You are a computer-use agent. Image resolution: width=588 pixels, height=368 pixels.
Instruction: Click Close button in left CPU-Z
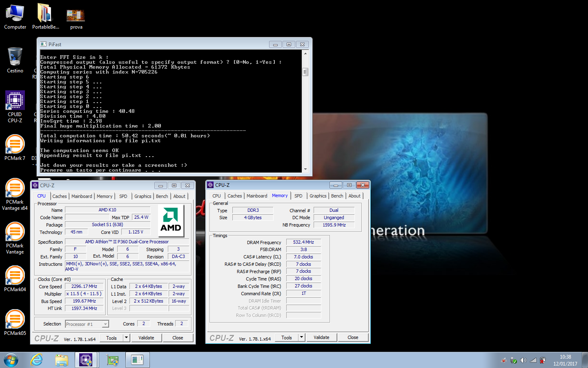(178, 338)
